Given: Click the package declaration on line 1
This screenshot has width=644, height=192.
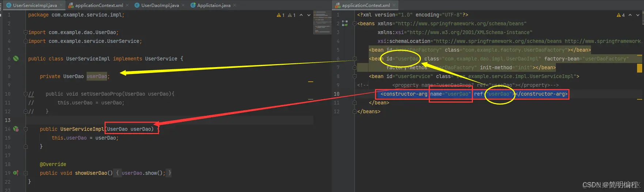Looking at the screenshot, I should pyautogui.click(x=76, y=15).
